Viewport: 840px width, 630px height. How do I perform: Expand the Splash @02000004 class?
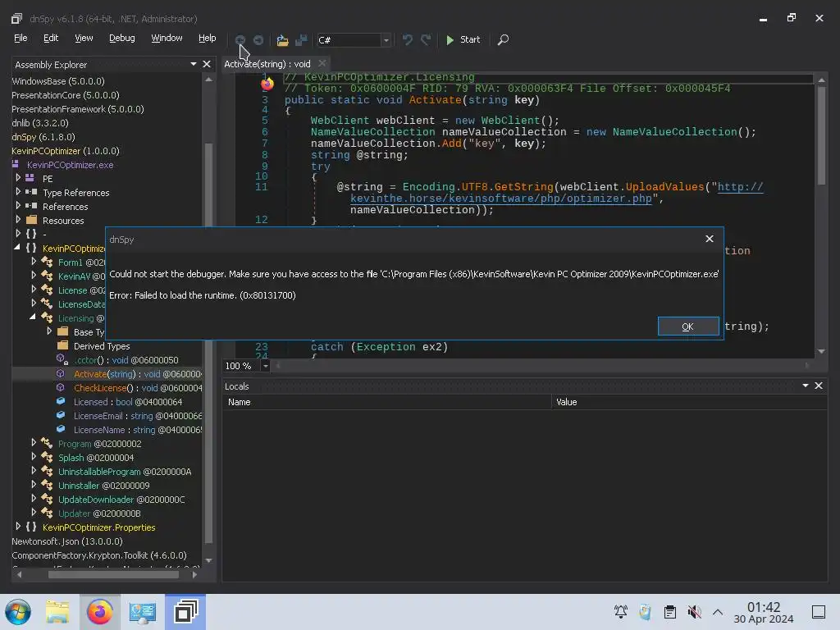(34, 456)
